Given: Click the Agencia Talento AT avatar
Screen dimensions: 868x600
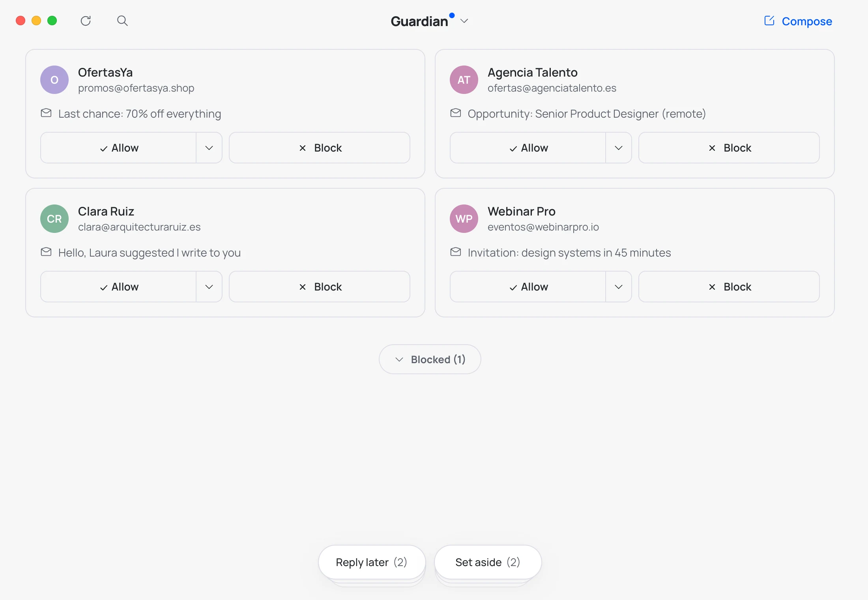Looking at the screenshot, I should coord(464,80).
